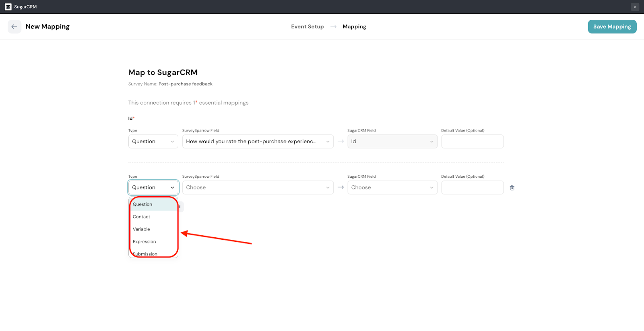Click the back arrow beside New Mapping

(14, 27)
